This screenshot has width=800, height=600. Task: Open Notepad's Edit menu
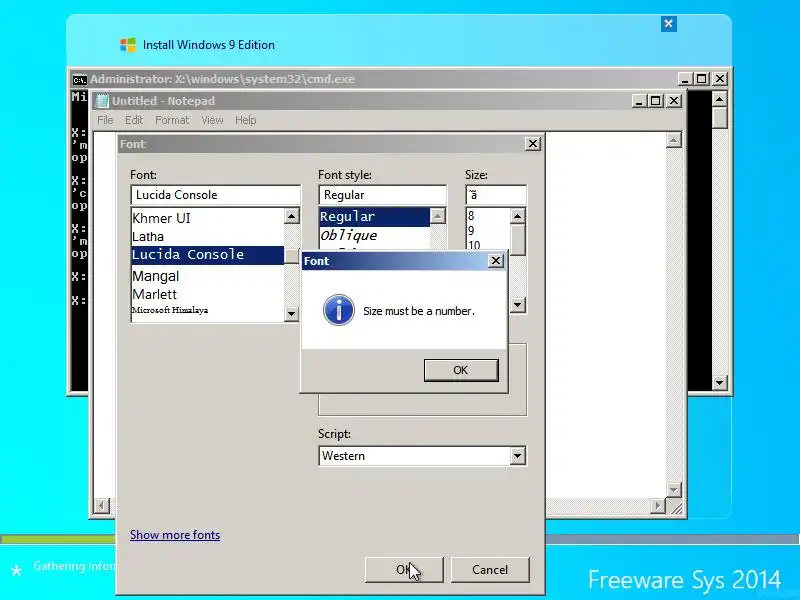pos(134,120)
